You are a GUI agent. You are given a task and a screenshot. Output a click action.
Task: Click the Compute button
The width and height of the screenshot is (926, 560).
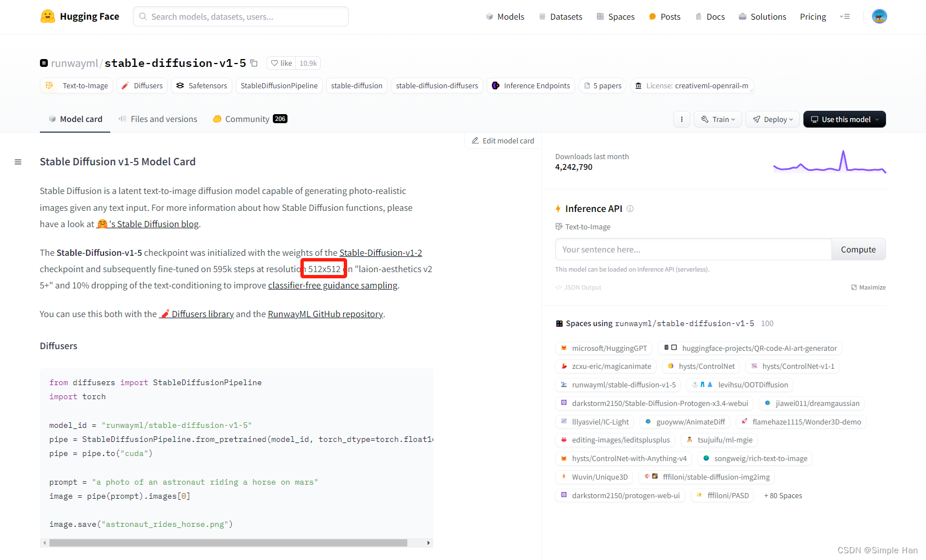click(x=858, y=250)
